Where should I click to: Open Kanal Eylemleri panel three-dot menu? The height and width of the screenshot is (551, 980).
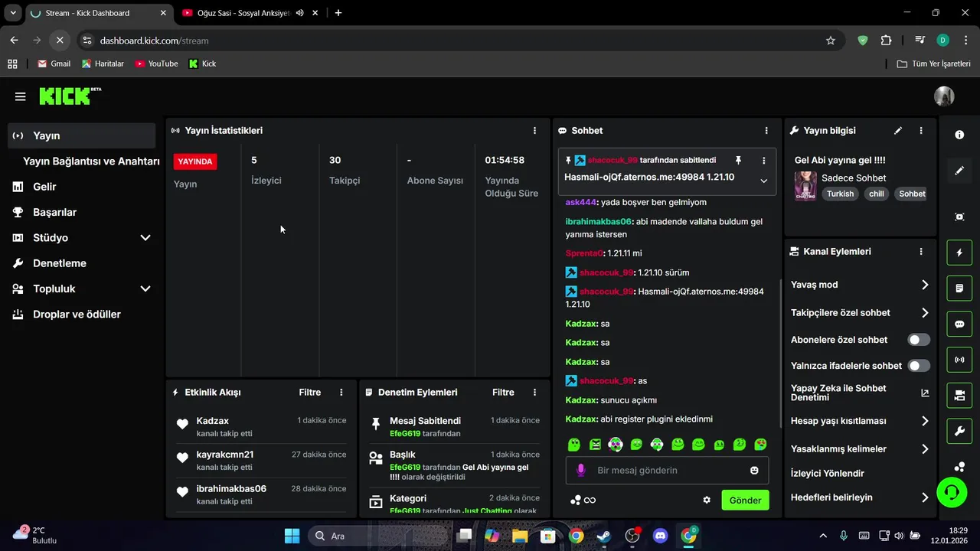pos(921,251)
